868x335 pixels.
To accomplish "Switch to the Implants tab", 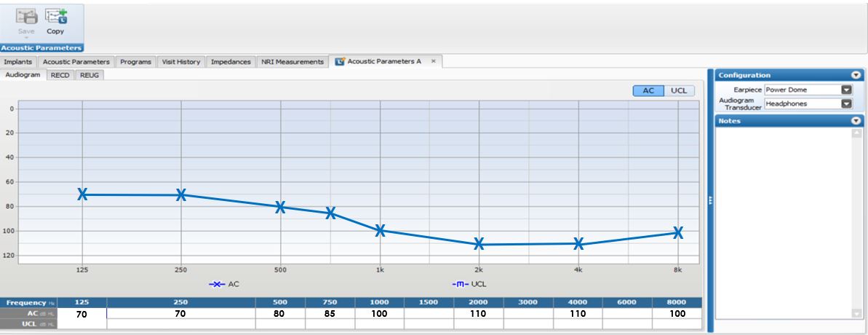I will point(20,62).
